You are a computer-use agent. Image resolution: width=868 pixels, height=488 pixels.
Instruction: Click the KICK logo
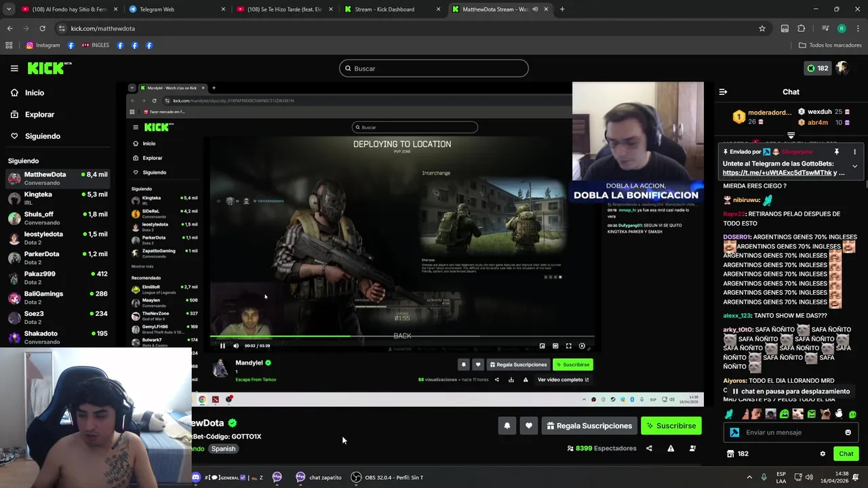pyautogui.click(x=49, y=68)
